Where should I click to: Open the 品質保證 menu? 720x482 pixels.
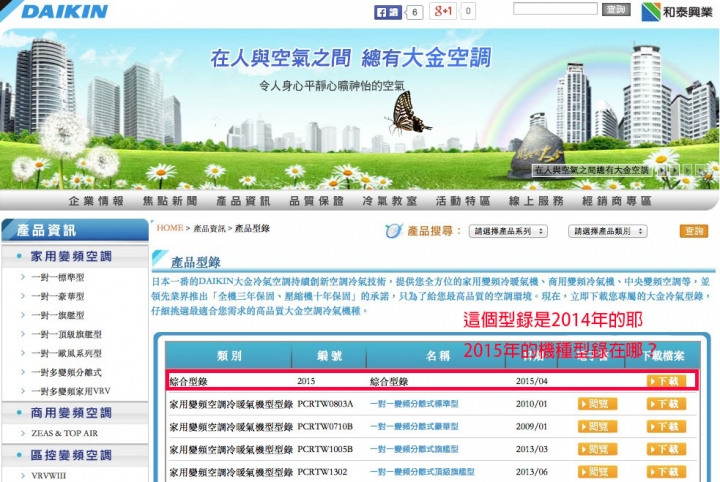[316, 201]
